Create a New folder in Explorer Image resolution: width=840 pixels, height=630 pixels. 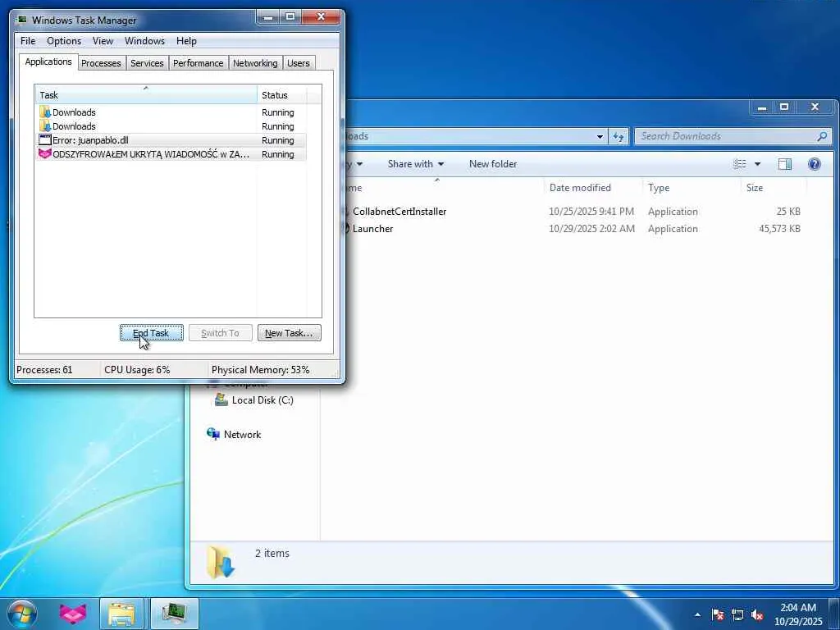point(493,164)
